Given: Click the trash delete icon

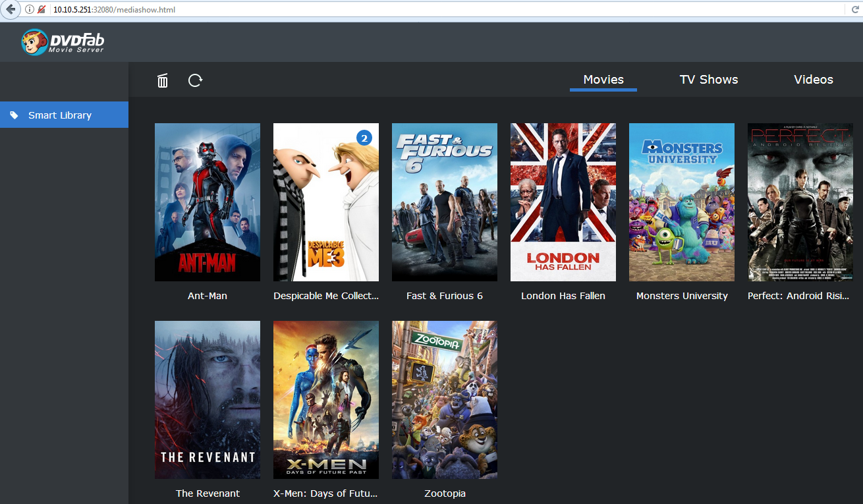Looking at the screenshot, I should click(163, 80).
